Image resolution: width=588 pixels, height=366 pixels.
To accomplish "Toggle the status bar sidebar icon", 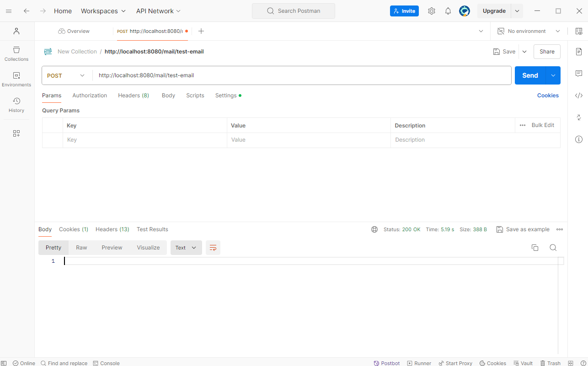I will (4, 363).
